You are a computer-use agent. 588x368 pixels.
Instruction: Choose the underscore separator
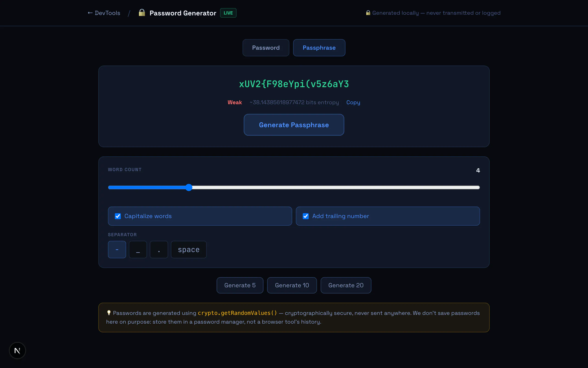[x=138, y=250]
